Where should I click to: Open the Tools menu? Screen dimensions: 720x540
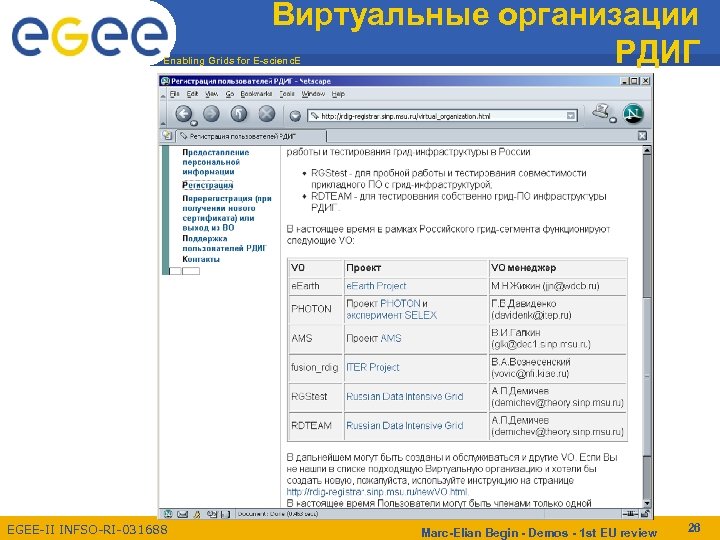click(x=287, y=94)
